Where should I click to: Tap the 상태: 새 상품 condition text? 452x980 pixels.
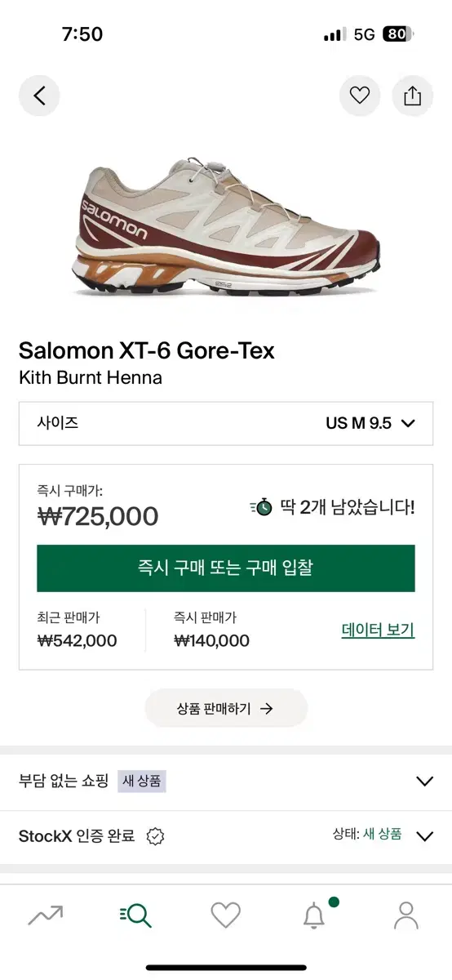[366, 834]
